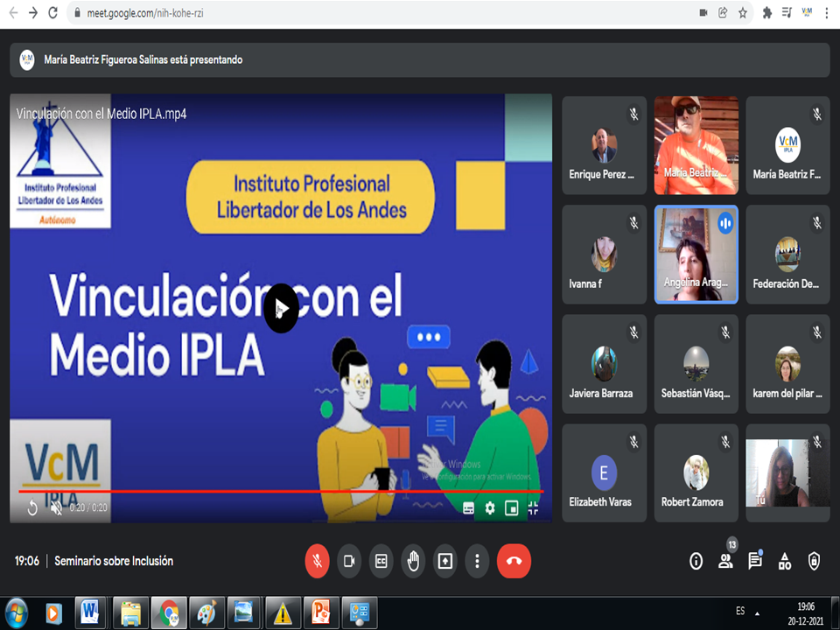Image resolution: width=840 pixels, height=630 pixels.
Task: Open camera permission icon in address bar
Action: pos(703,13)
